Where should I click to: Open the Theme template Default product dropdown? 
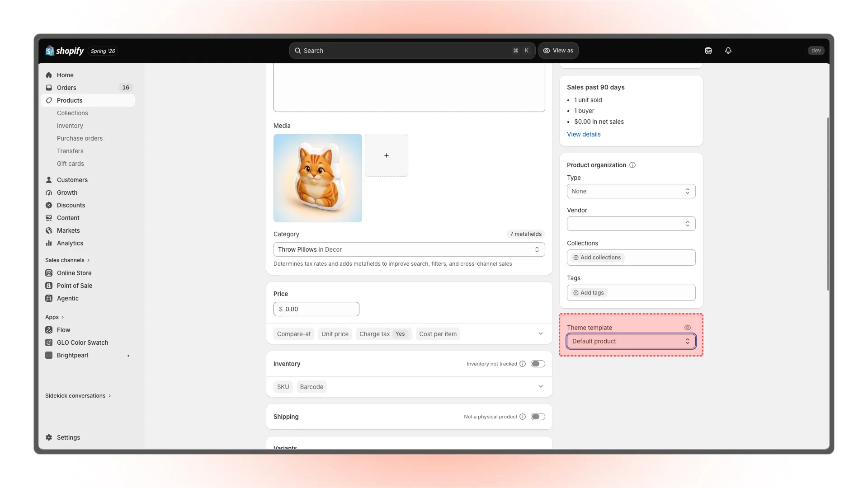coord(631,341)
